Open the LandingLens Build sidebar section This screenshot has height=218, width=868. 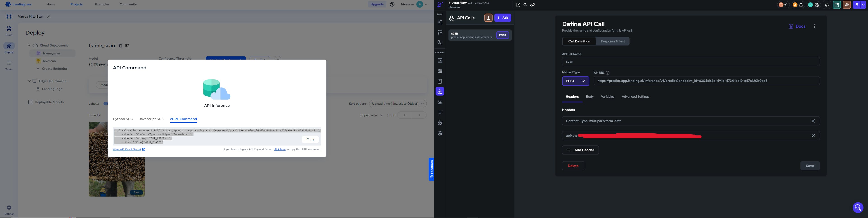pyautogui.click(x=9, y=31)
